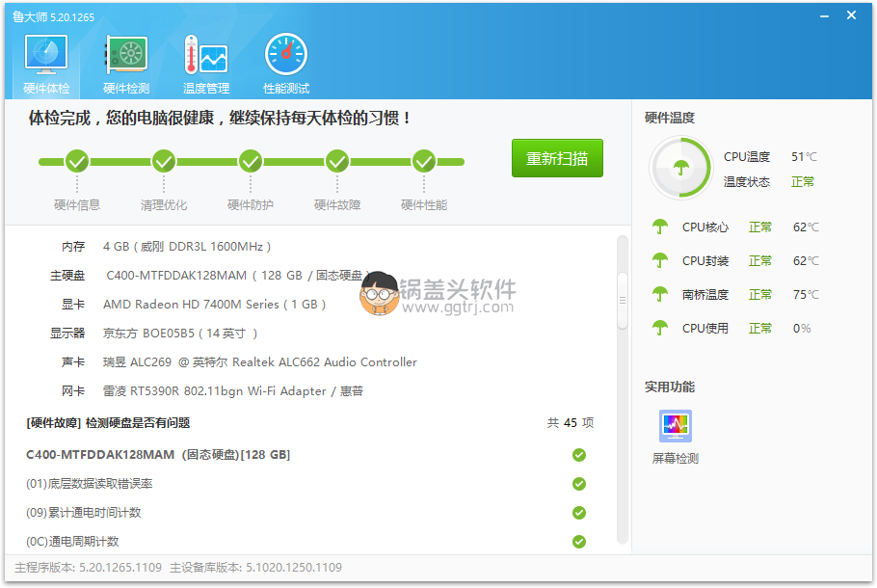
Task: Click the CPU核心 62℃ value
Action: coord(806,227)
